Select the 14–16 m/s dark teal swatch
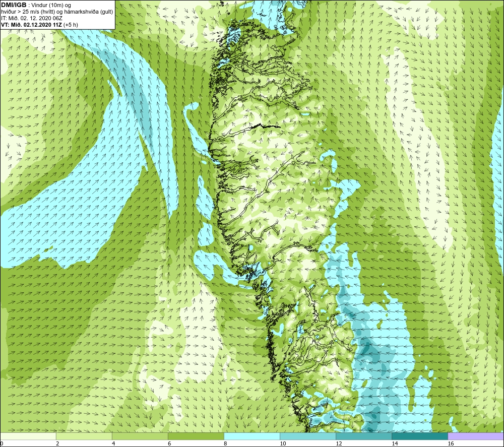Image resolution: width=504 pixels, height=447 pixels. tap(420, 436)
